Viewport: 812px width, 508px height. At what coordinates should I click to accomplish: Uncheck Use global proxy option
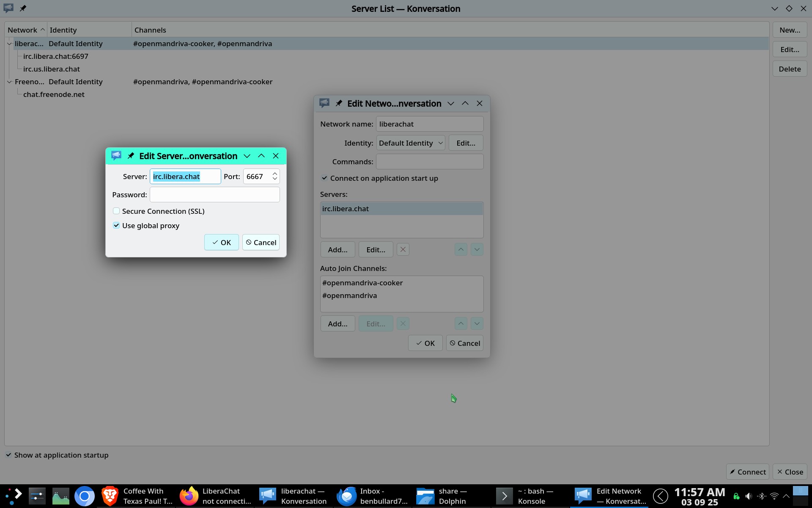[116, 226]
